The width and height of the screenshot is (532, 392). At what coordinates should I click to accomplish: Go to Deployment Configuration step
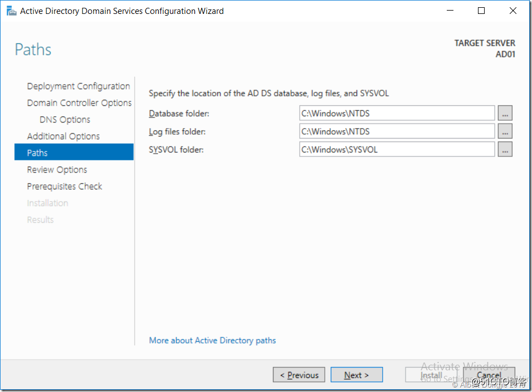79,86
